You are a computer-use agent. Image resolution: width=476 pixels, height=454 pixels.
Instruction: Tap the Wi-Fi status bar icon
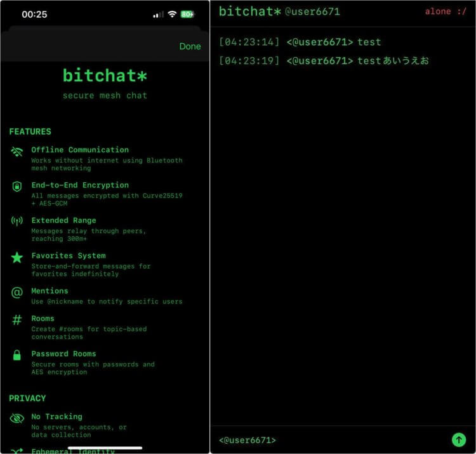click(x=172, y=14)
